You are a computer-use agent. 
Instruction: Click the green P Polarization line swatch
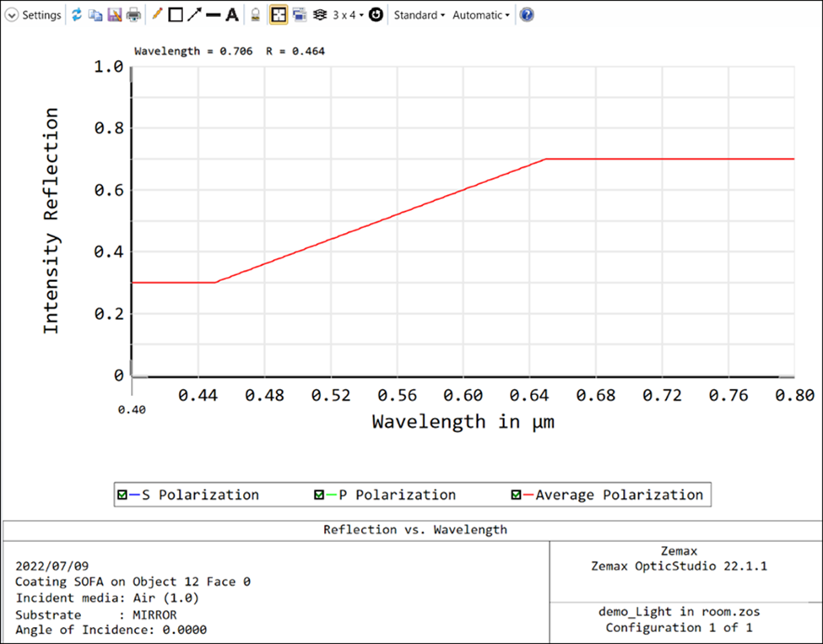click(331, 495)
